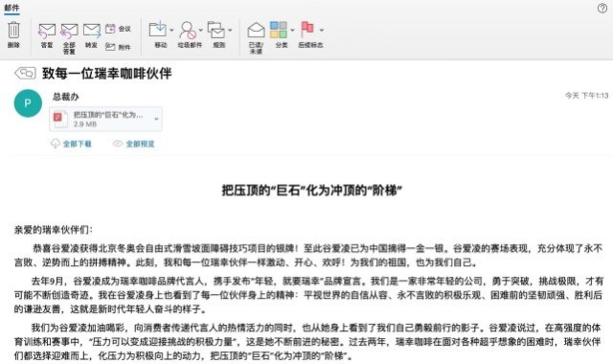Flag message with 后续标志 flag
The width and height of the screenshot is (613, 364).
(307, 30)
